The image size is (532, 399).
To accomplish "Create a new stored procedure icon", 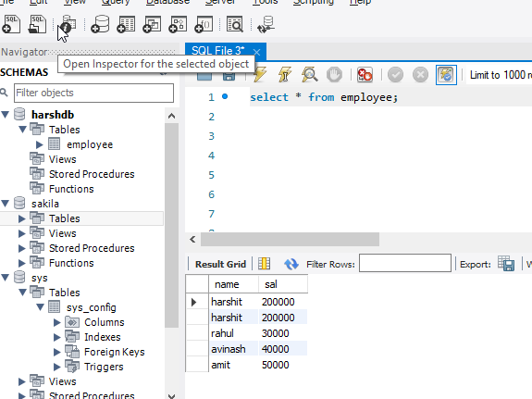I will (x=179, y=24).
